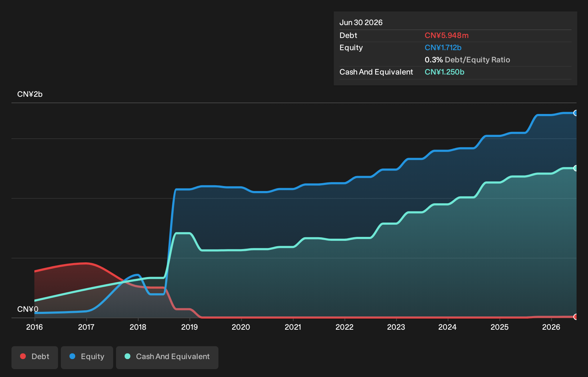This screenshot has height=377, width=588.
Task: Toggle the Cash And Equivalent legend button
Action: [x=167, y=357]
